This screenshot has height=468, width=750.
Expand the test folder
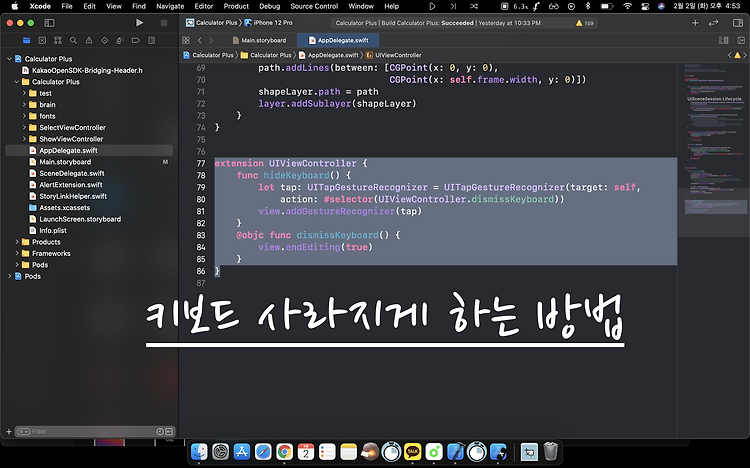point(24,93)
